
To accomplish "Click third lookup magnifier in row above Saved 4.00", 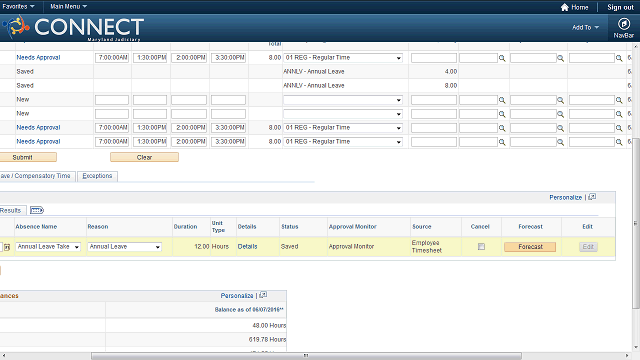I will click(619, 58).
